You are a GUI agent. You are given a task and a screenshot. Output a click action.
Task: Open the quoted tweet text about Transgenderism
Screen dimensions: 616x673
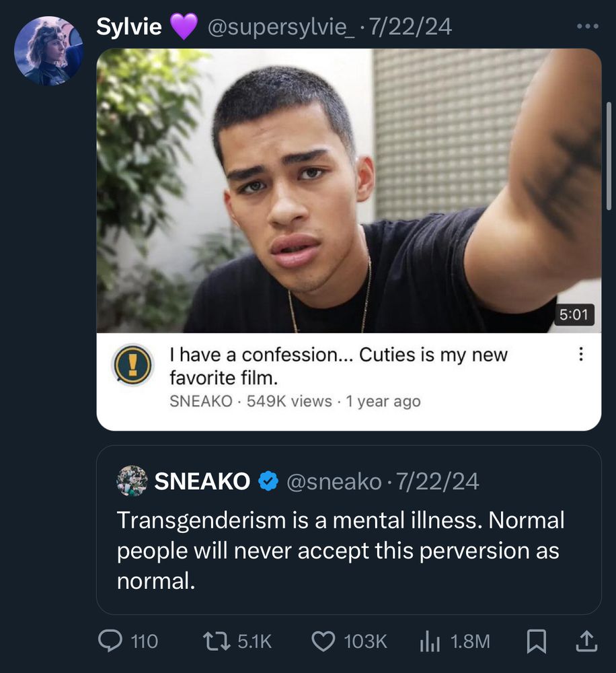(x=340, y=550)
